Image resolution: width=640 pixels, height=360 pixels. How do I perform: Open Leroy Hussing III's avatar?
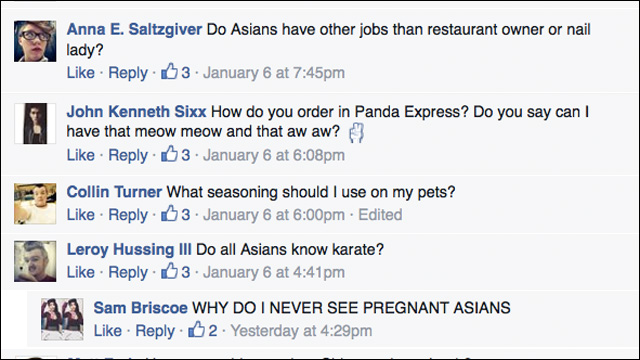(x=35, y=261)
